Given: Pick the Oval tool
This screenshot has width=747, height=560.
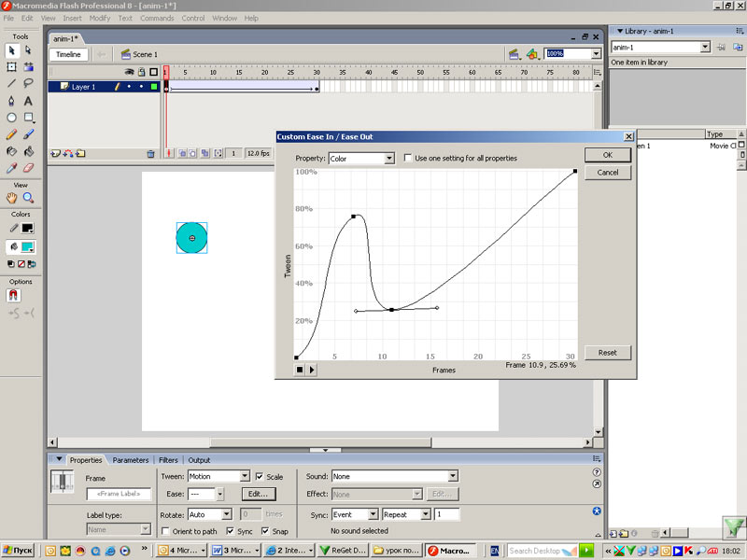Looking at the screenshot, I should 11,118.
